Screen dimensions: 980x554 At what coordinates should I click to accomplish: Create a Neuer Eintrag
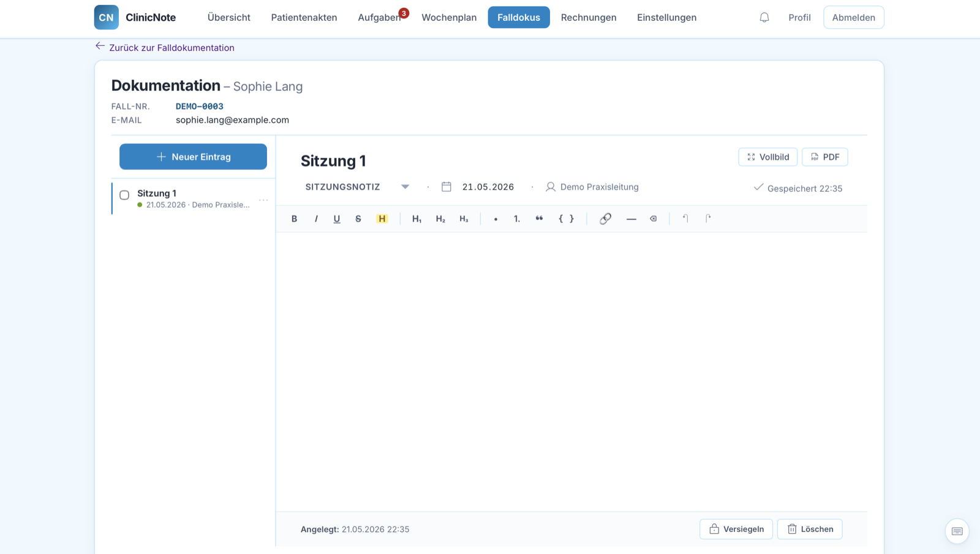coord(193,157)
